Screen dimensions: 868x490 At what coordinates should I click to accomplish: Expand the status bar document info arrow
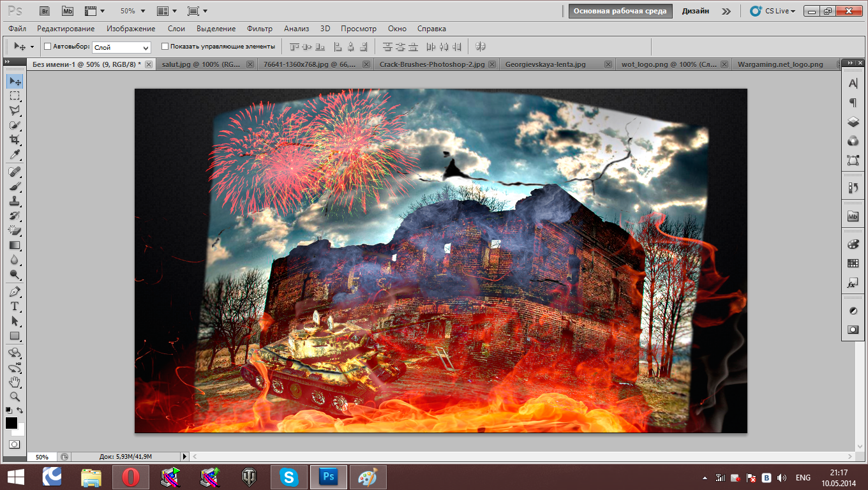pos(185,457)
